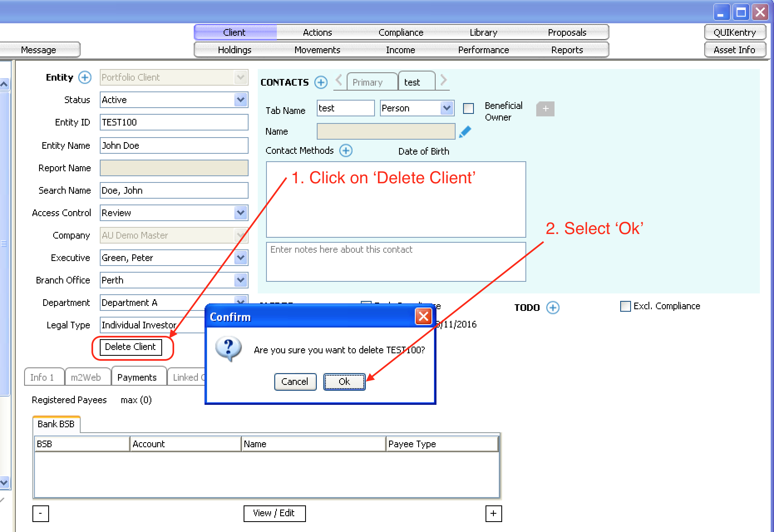Tick the Beneficial Owner checkbox

[468, 108]
